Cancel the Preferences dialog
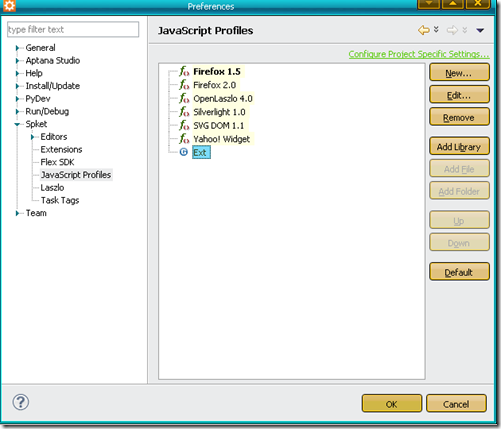 pyautogui.click(x=456, y=404)
